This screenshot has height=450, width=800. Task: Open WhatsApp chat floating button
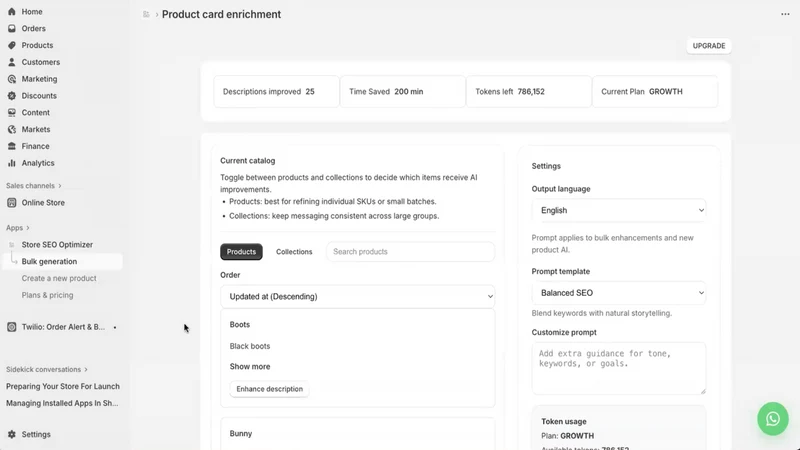pos(772,419)
